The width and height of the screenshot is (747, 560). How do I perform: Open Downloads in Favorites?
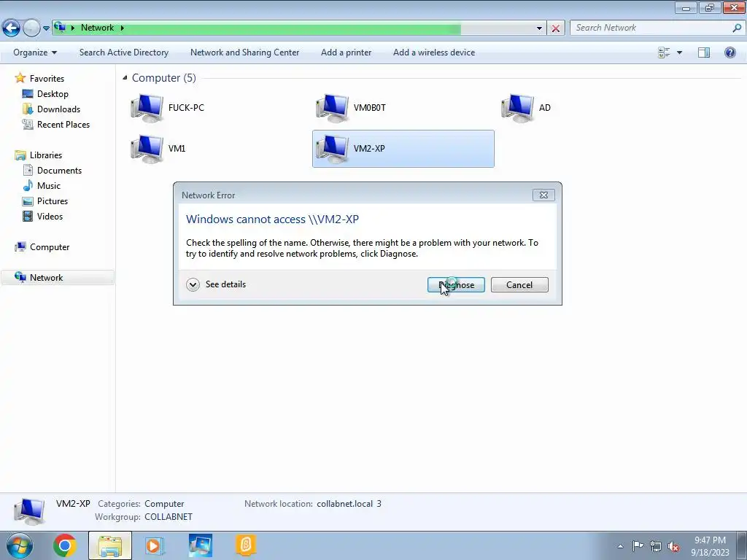click(58, 109)
